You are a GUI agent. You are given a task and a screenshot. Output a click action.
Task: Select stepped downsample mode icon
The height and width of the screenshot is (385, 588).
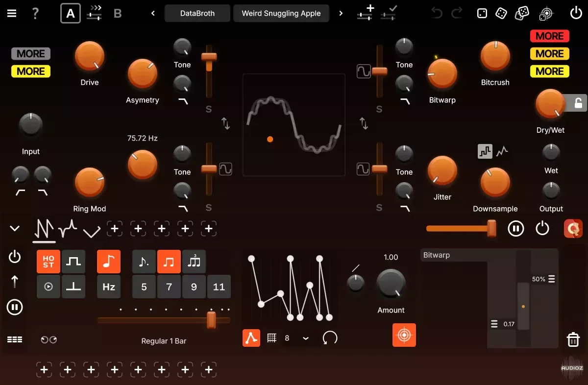(485, 152)
